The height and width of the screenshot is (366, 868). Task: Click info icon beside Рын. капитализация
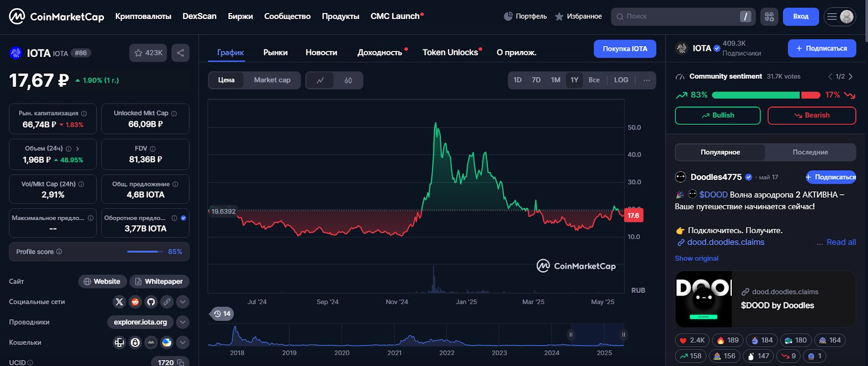tap(84, 113)
